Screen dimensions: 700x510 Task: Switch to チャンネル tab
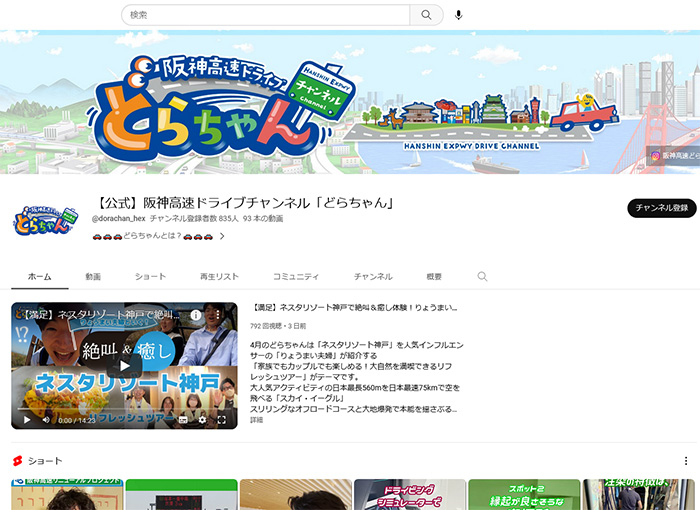pos(373,277)
